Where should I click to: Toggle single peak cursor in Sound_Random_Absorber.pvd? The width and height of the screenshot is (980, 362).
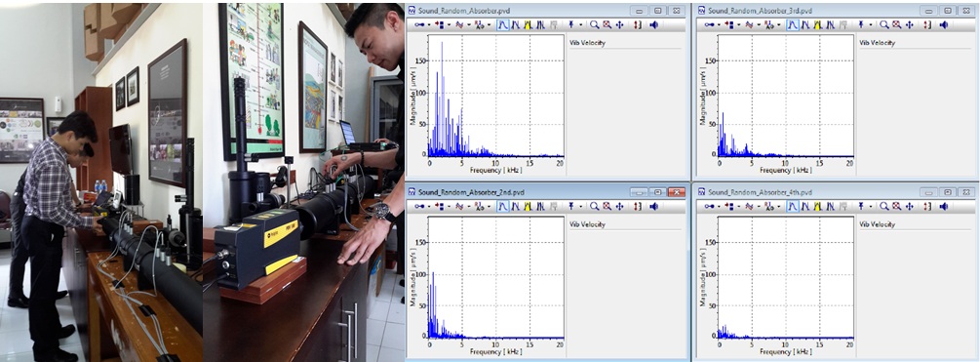point(503,25)
